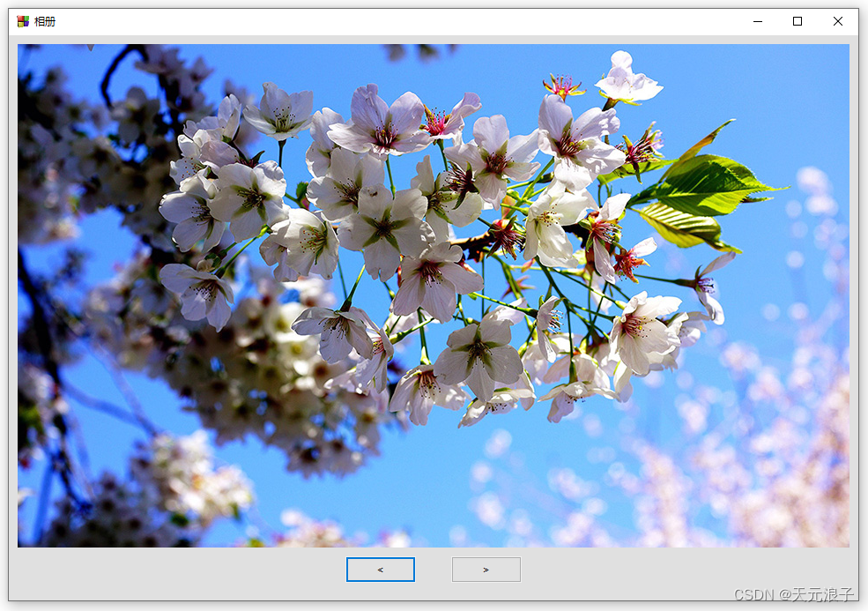Click the album app icon in the title bar
The width and height of the screenshot is (868, 611).
pyautogui.click(x=23, y=22)
